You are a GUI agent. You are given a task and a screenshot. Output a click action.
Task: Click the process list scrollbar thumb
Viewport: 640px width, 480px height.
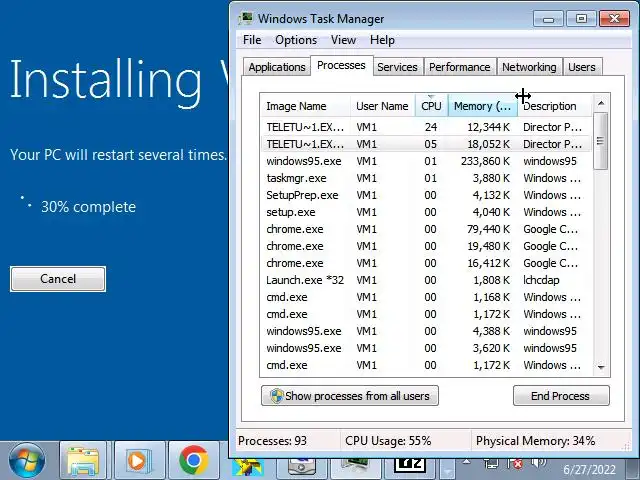(x=600, y=141)
